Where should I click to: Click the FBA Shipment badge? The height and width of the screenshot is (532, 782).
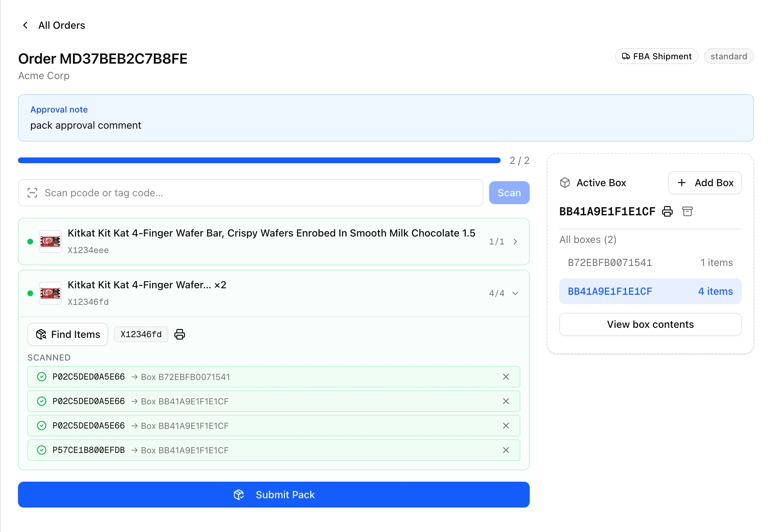coord(657,56)
